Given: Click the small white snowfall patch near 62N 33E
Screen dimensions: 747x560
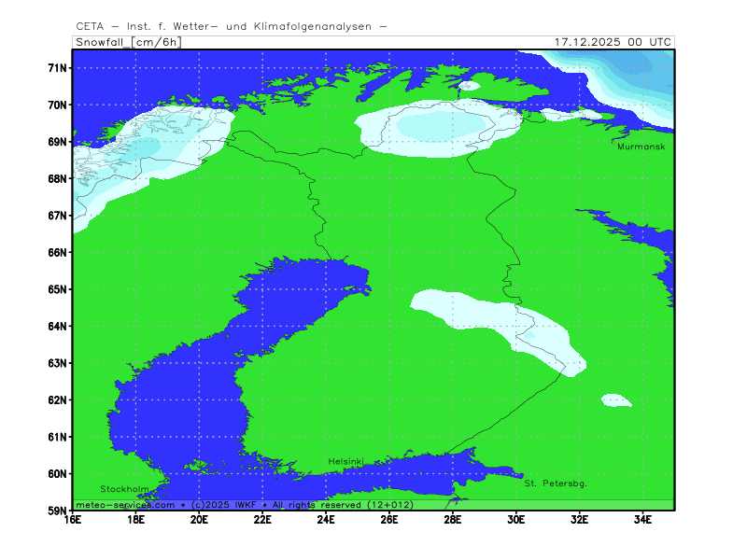Looking at the screenshot, I should [616, 399].
